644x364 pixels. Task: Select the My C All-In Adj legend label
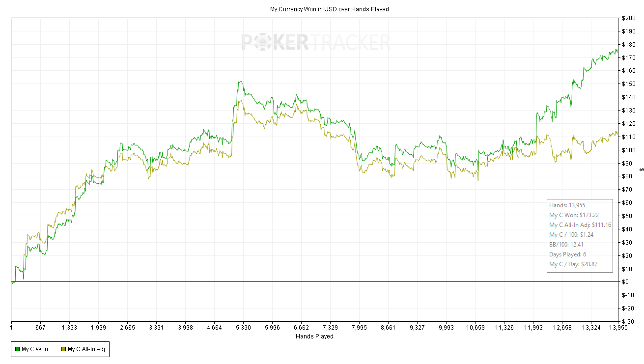[86, 349]
